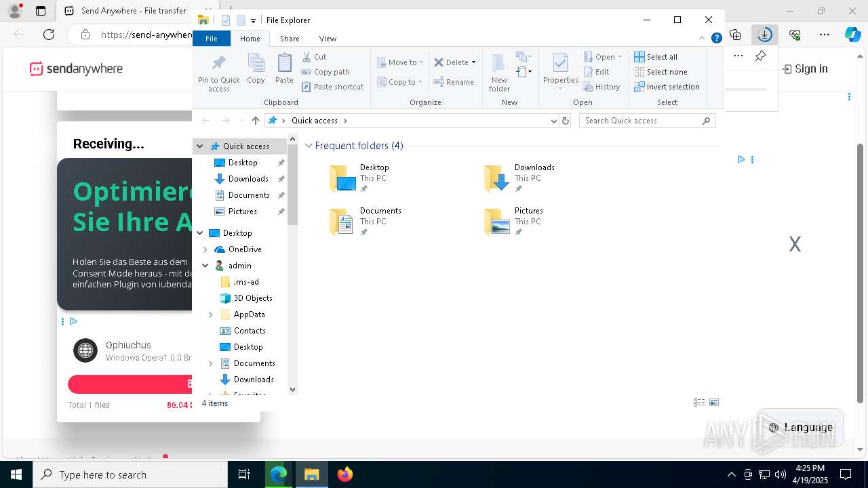This screenshot has width=868, height=488.
Task: Open the Windows Start menu
Action: 16,474
